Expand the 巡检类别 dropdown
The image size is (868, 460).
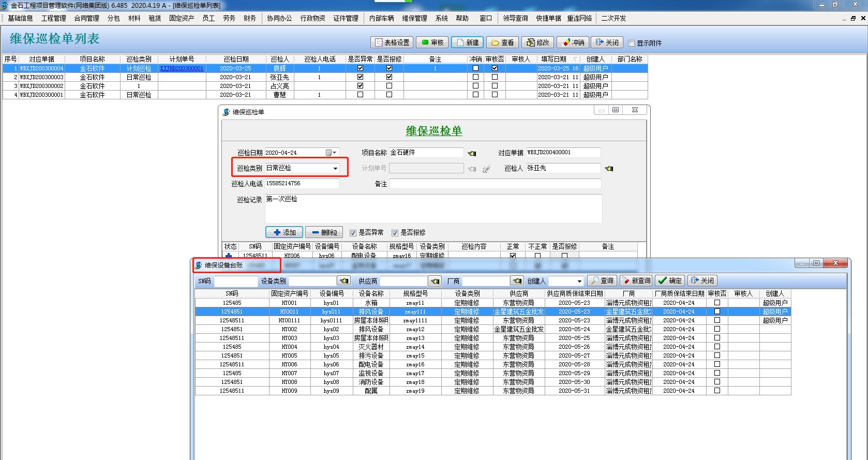tap(335, 168)
